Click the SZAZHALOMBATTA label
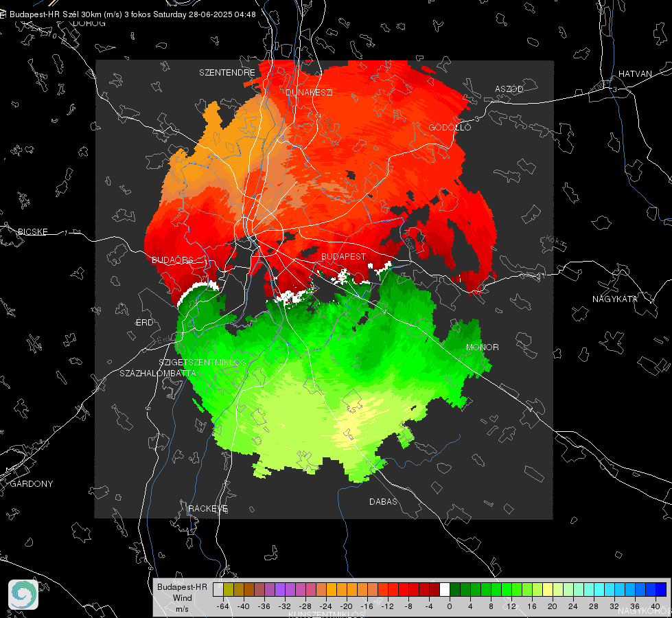672x618 pixels. tap(158, 373)
